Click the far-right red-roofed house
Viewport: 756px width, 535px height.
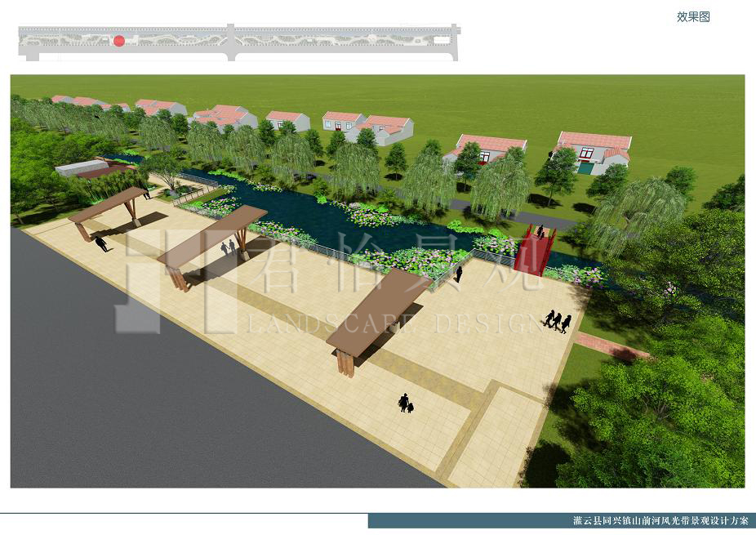click(x=594, y=149)
